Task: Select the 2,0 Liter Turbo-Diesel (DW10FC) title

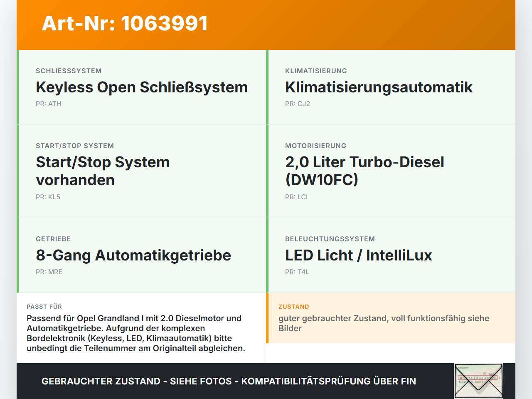Action: tap(365, 171)
